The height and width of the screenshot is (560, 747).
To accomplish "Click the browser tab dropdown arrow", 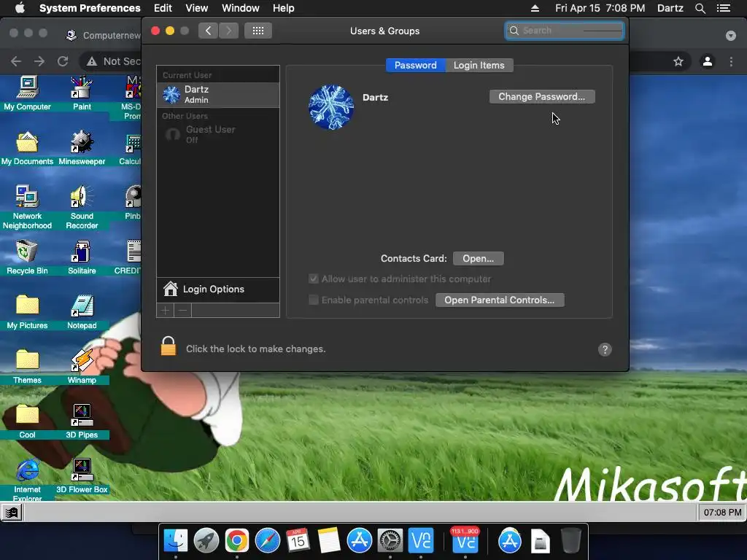I will [730, 36].
